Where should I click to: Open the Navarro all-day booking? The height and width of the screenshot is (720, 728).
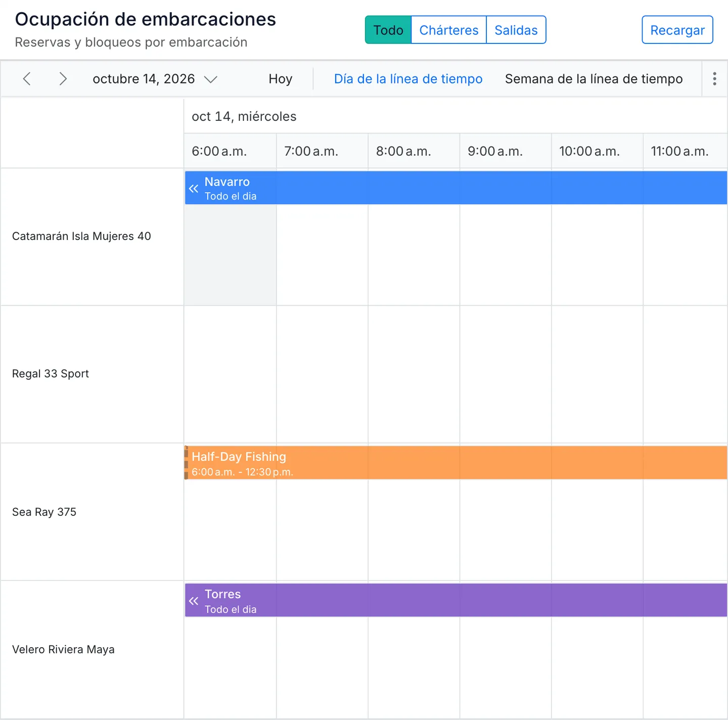[456, 188]
